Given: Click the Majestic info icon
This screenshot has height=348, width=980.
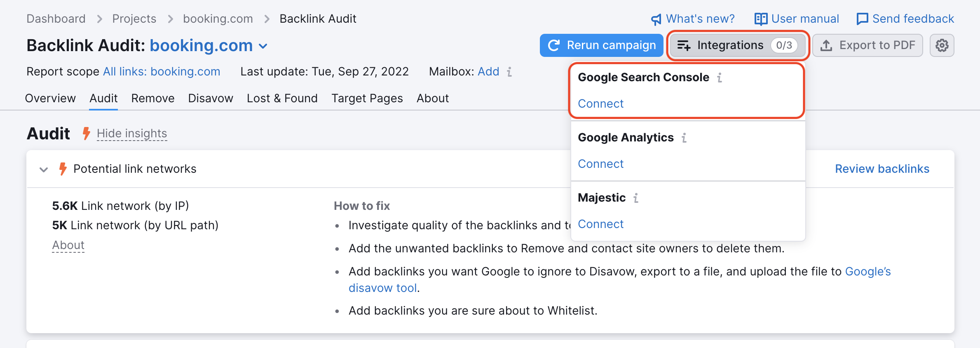Looking at the screenshot, I should tap(636, 198).
